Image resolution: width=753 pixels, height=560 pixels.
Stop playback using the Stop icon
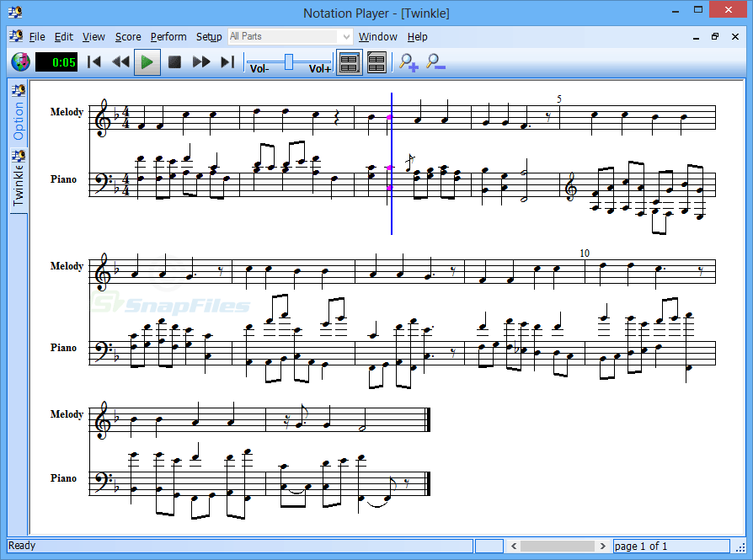pyautogui.click(x=174, y=61)
